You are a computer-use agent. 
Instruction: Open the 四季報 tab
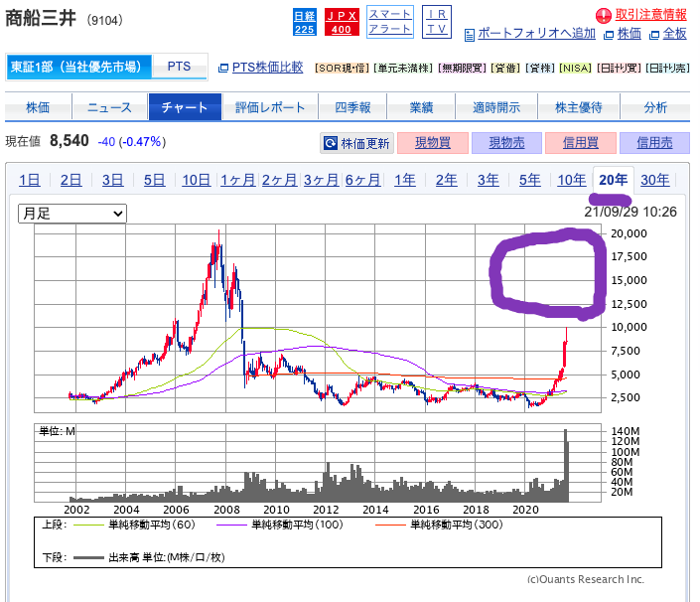(352, 107)
